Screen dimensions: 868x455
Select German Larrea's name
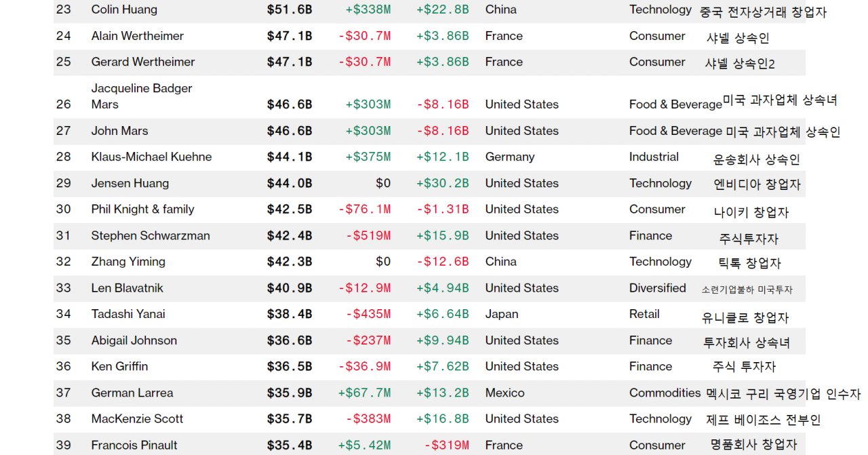132,393
